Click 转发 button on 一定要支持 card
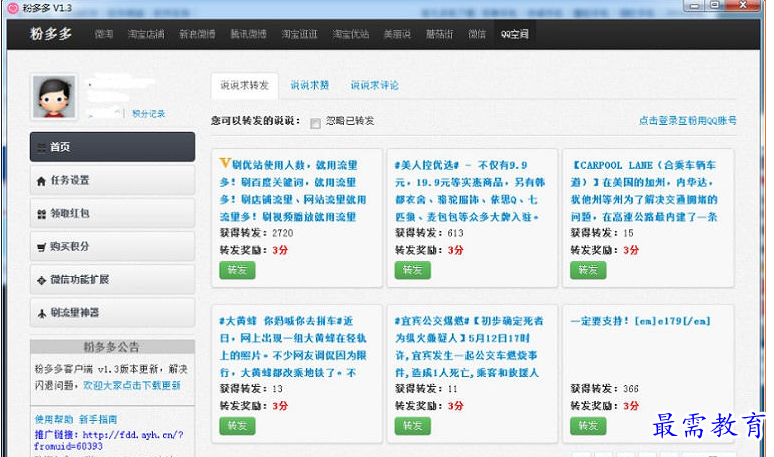Image resolution: width=774 pixels, height=457 pixels. [588, 426]
